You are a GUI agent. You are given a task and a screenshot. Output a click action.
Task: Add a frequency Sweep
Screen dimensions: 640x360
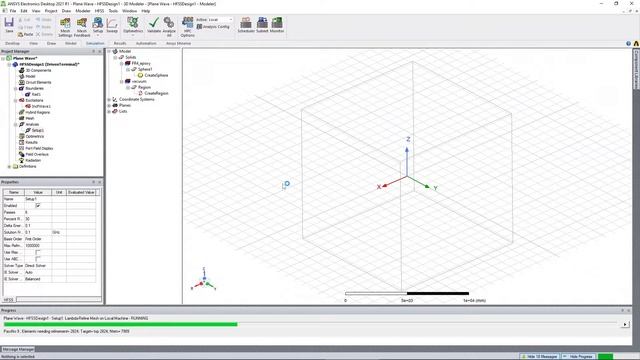(x=112, y=25)
